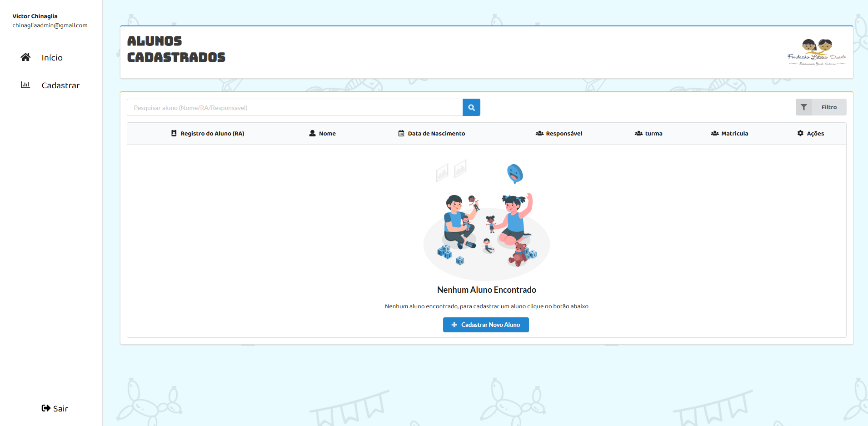The image size is (868, 426).
Task: Sort by the turma column header
Action: (653, 134)
